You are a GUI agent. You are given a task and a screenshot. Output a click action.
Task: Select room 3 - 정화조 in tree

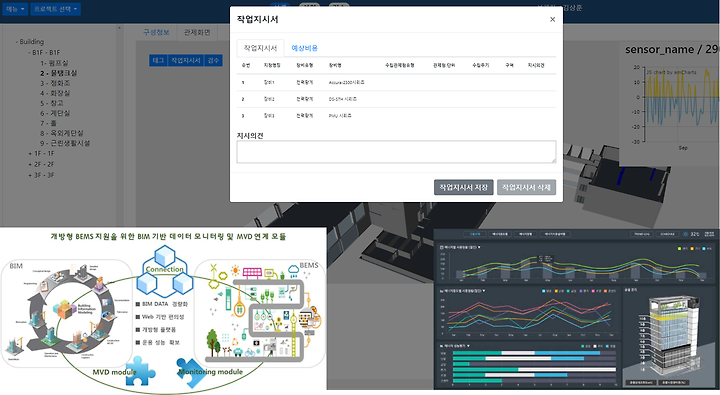55,83
